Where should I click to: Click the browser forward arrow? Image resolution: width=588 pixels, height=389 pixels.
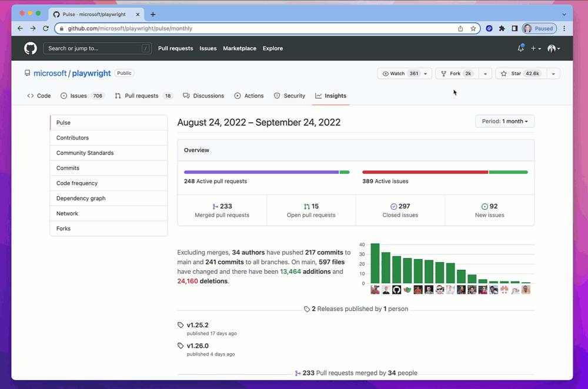coord(33,28)
